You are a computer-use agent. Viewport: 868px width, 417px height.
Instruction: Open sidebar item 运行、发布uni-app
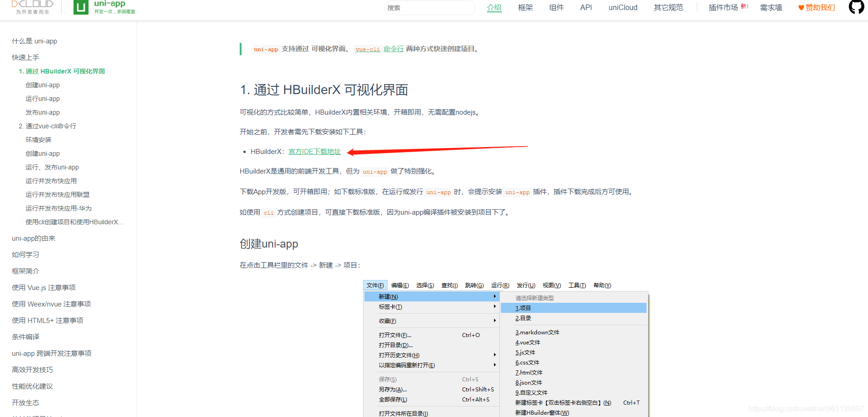click(x=53, y=167)
